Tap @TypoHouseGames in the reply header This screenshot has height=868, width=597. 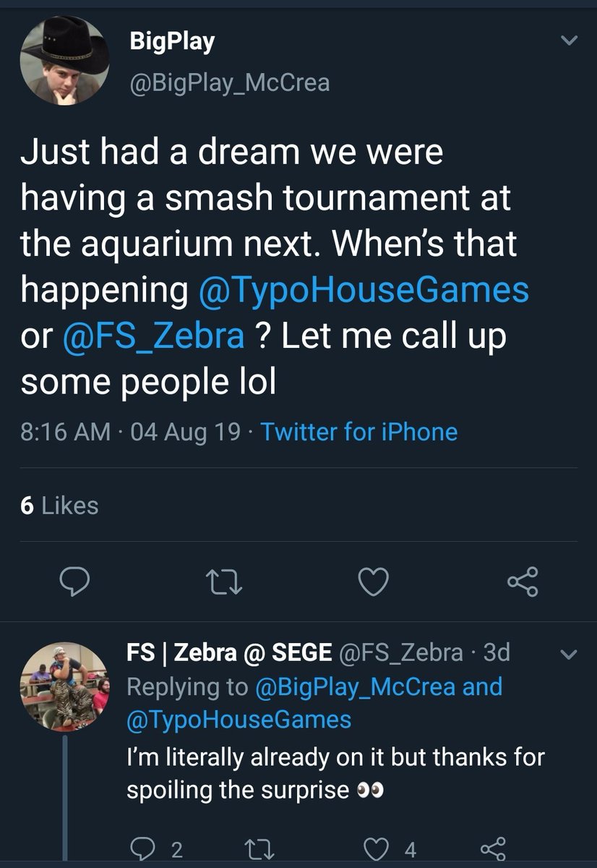click(x=239, y=719)
